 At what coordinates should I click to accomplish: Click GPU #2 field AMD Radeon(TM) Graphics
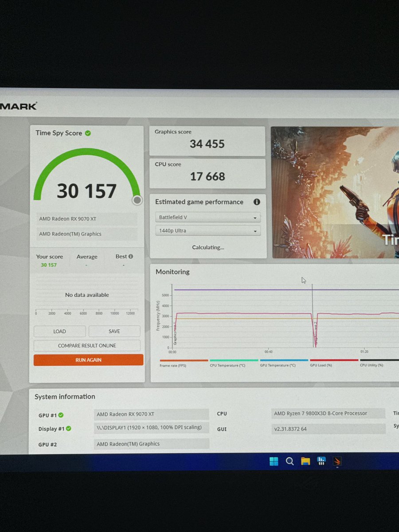[151, 444]
